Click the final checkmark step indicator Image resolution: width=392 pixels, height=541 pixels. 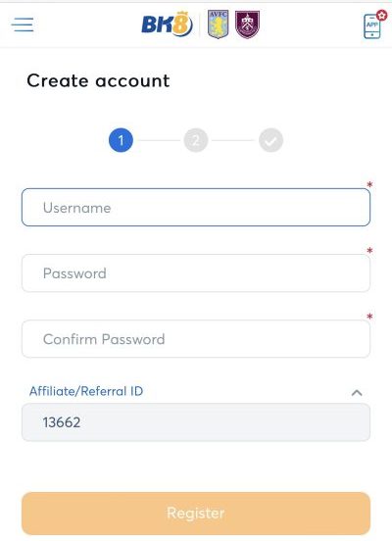(270, 140)
